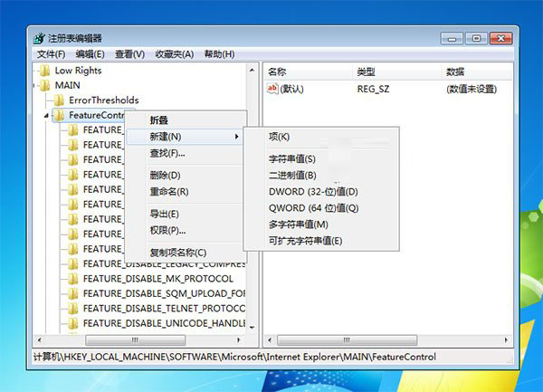543x392 pixels.
Task: Select the MAIN folder icon
Action: pyautogui.click(x=44, y=85)
